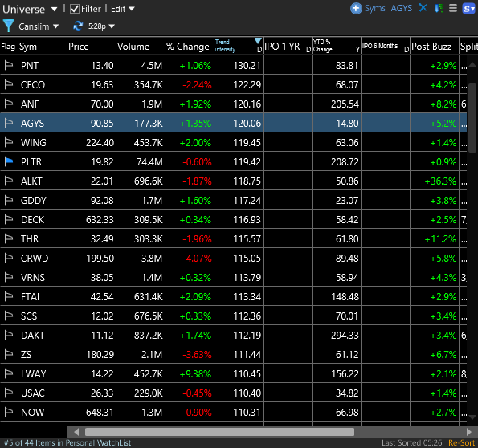Toggle the flag for GDDY

click(9, 200)
